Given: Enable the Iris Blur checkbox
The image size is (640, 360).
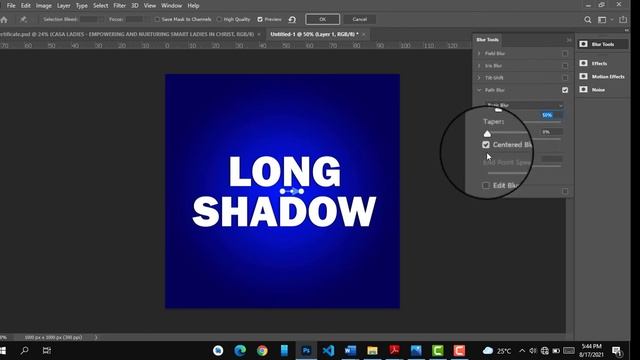Looking at the screenshot, I should [565, 65].
